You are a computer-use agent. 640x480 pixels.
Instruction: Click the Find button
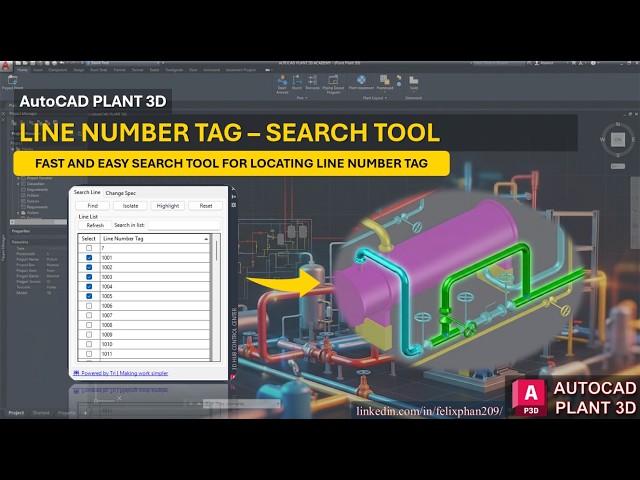93,206
